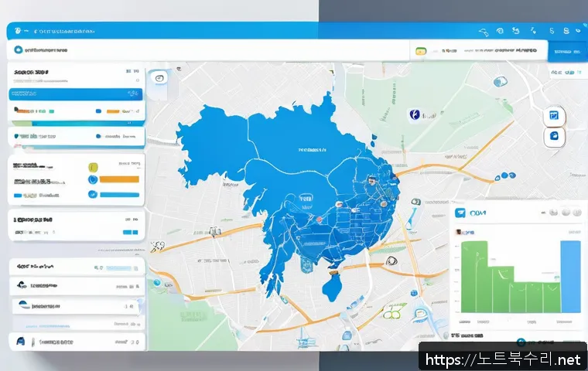Toggle the small blue switch in the third left card

click(x=131, y=231)
